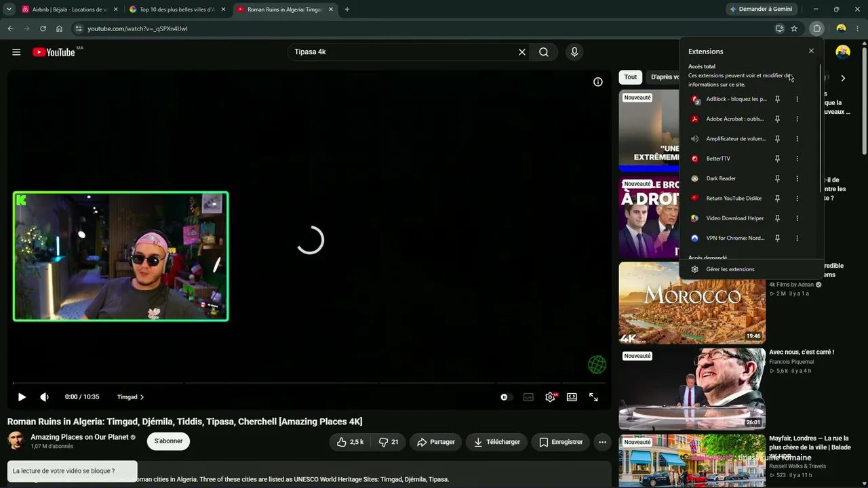Switch to the Top 10 des plus belles villes tab
Image resolution: width=868 pixels, height=488 pixels.
coord(178,9)
